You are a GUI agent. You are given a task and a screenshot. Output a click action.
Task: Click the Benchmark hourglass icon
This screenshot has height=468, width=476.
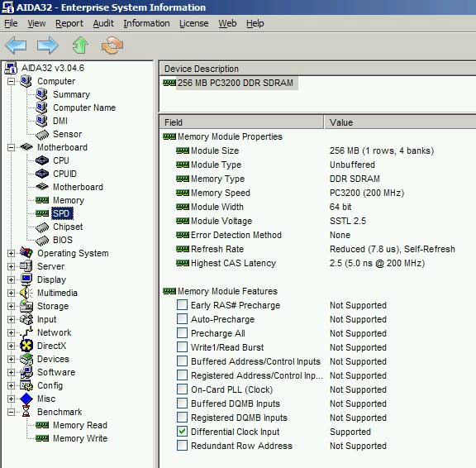(26, 412)
